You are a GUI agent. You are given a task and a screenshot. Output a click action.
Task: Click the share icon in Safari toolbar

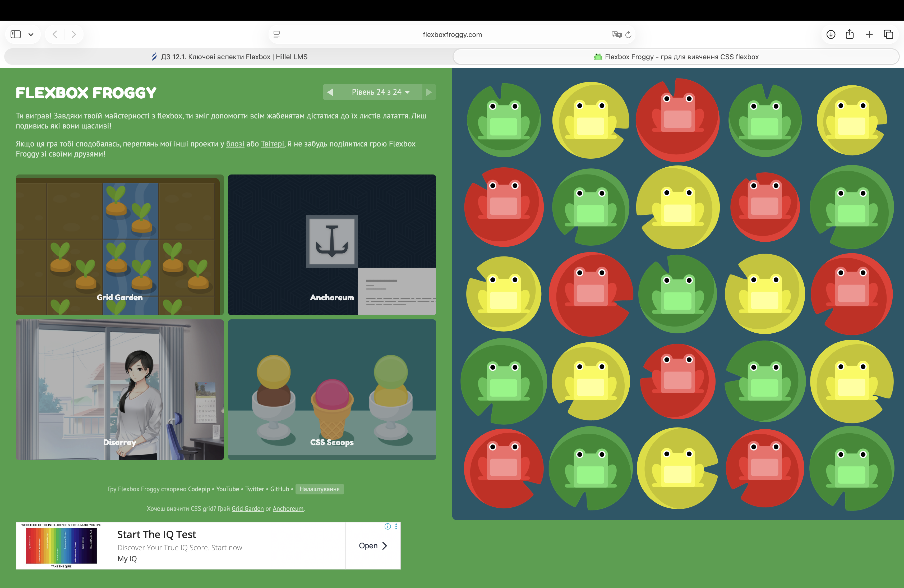[x=850, y=35]
